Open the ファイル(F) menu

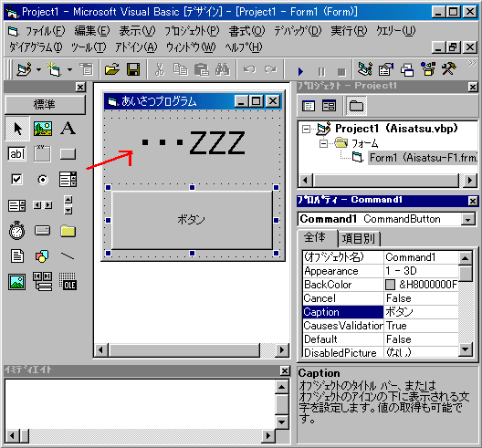pyautogui.click(x=45, y=31)
